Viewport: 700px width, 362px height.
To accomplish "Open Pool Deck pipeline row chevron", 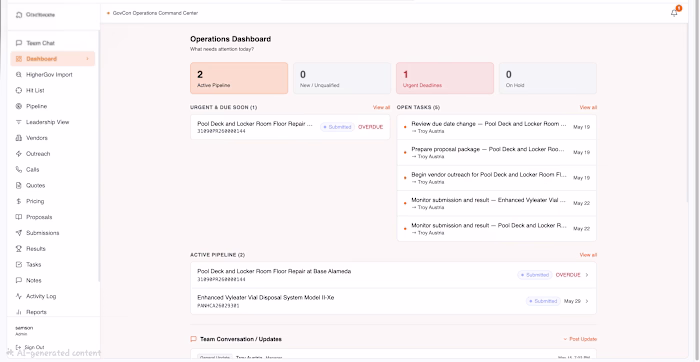I will (x=587, y=275).
